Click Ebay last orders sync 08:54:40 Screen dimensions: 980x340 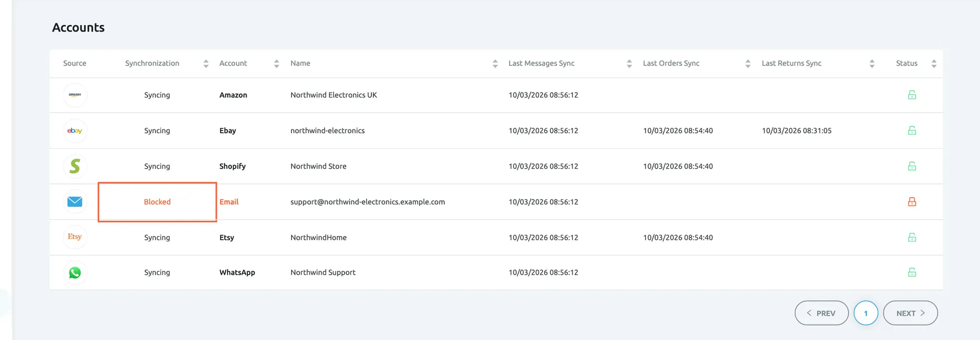678,131
